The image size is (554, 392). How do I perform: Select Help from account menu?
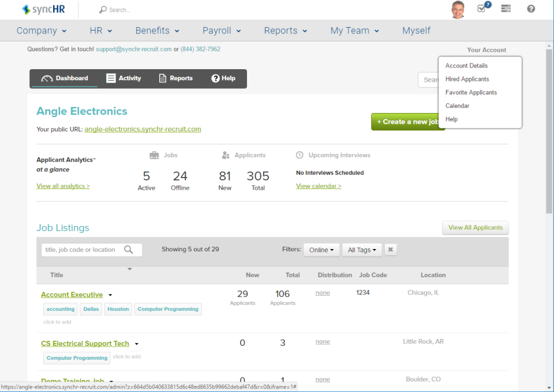(x=451, y=119)
